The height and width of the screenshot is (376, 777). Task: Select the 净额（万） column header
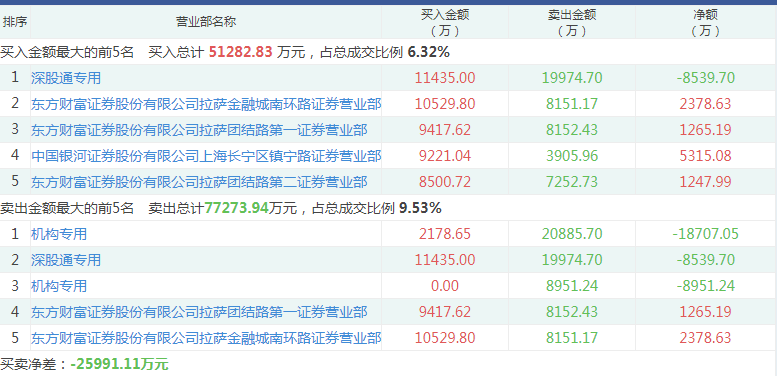(x=706, y=22)
